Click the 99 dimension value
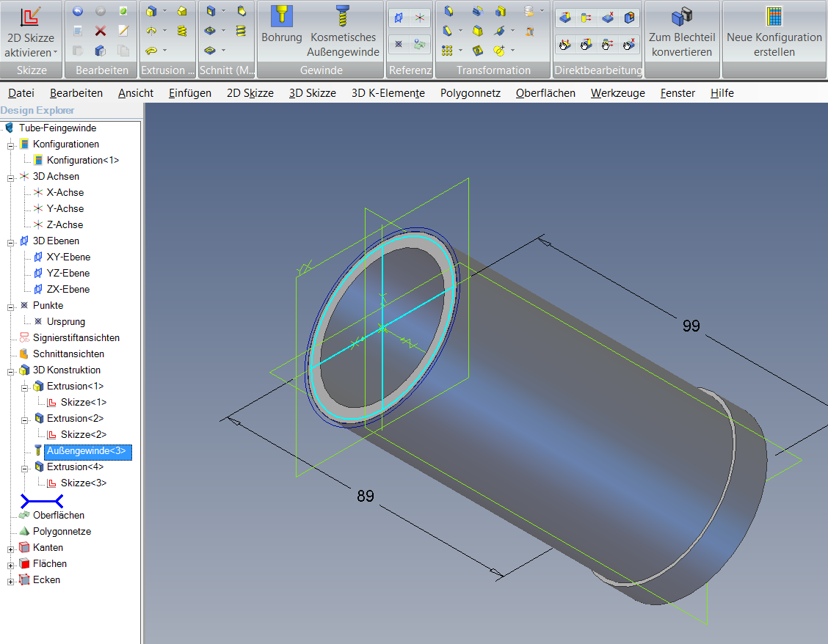828x644 pixels. (x=691, y=326)
